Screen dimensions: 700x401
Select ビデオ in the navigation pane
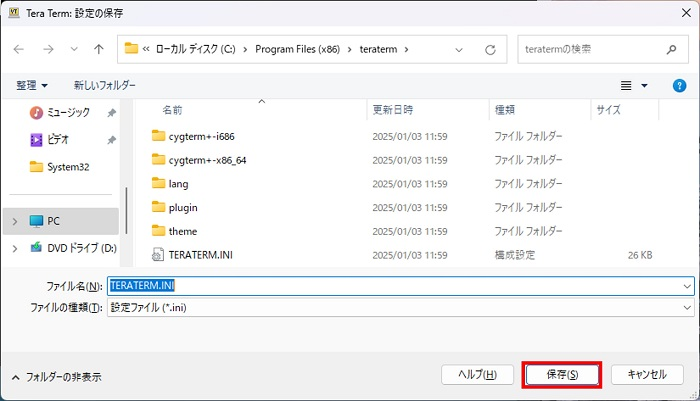tap(58, 140)
